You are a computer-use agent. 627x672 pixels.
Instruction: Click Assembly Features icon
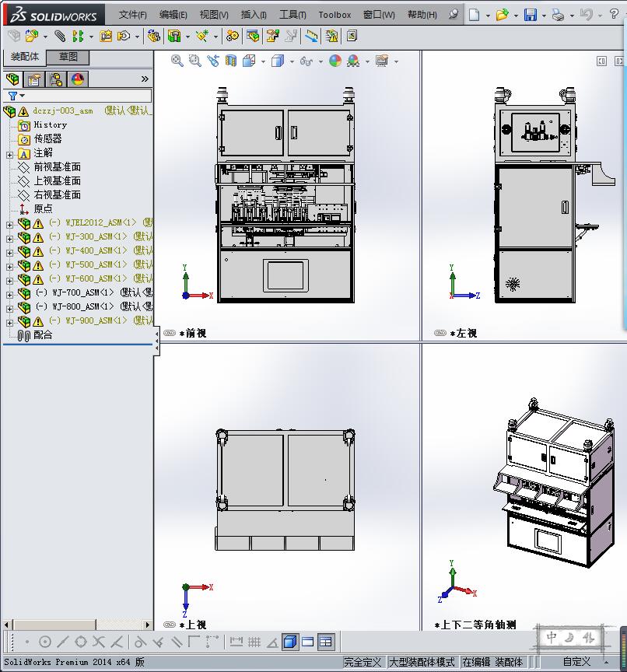tap(174, 36)
